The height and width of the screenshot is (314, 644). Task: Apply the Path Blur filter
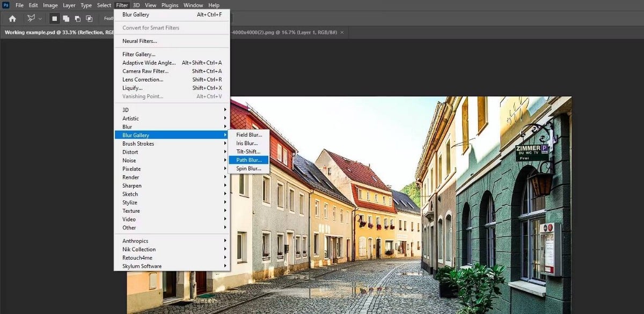[248, 160]
